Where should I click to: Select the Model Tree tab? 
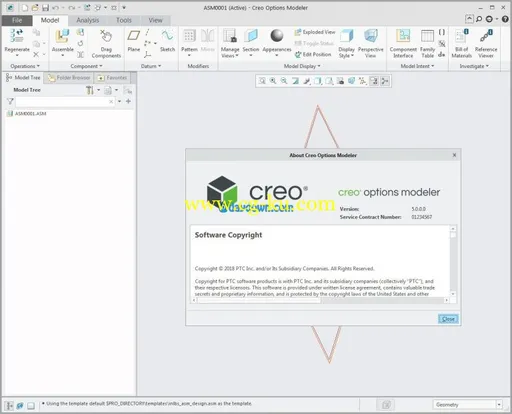point(23,78)
